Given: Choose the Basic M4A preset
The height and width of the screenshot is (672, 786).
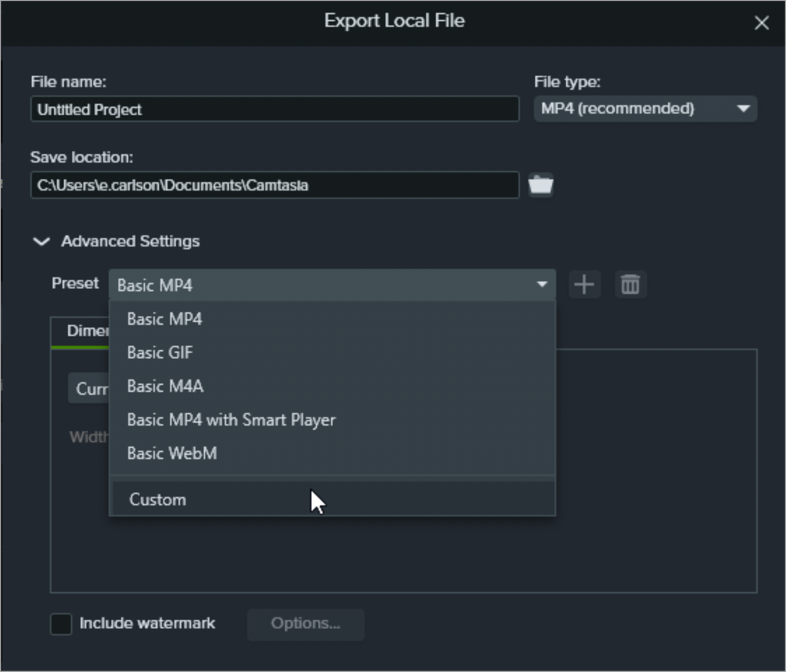Looking at the screenshot, I should pyautogui.click(x=332, y=386).
